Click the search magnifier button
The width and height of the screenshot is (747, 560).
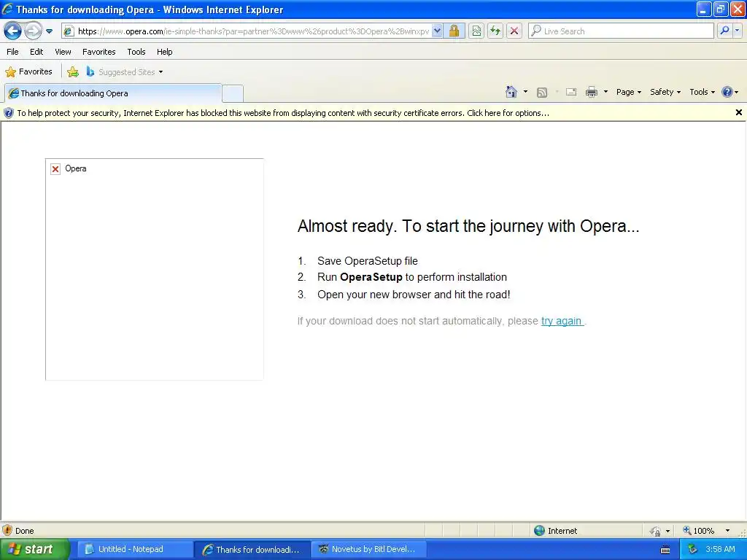pyautogui.click(x=724, y=31)
